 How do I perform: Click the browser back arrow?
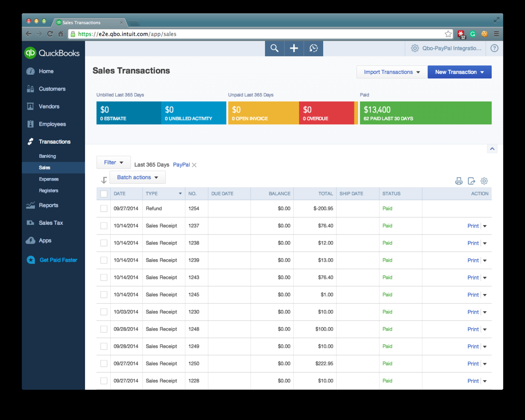28,34
